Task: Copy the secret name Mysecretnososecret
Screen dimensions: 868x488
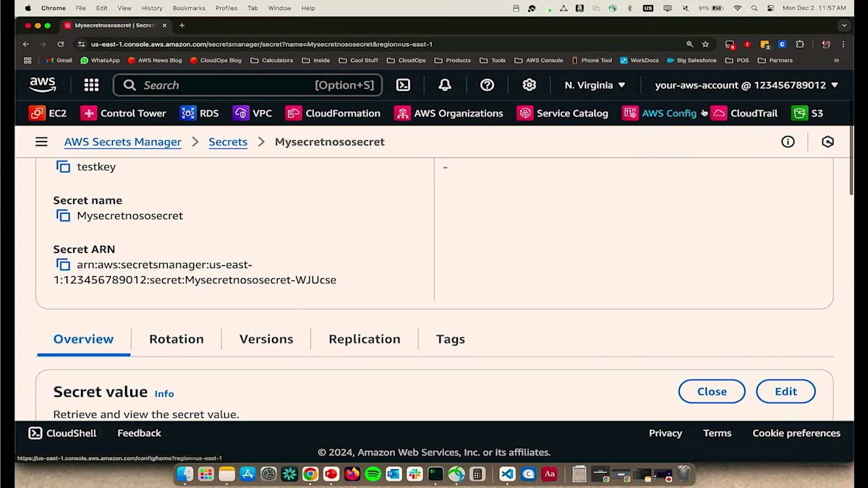Action: [x=64, y=215]
